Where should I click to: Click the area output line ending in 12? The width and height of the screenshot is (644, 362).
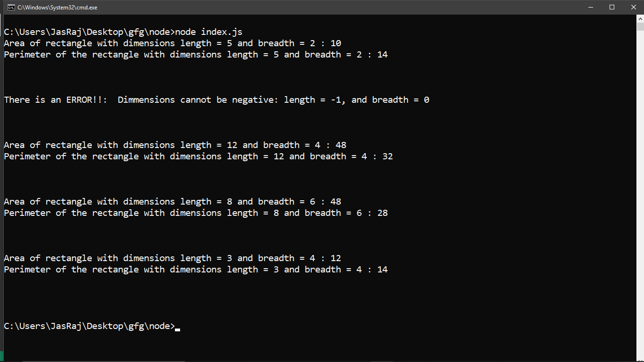172,258
